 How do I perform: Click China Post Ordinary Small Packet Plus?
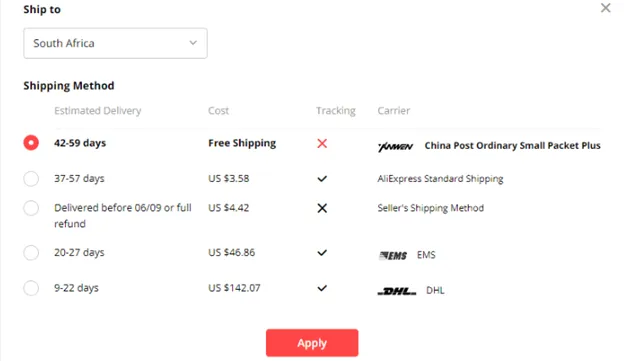coord(512,146)
